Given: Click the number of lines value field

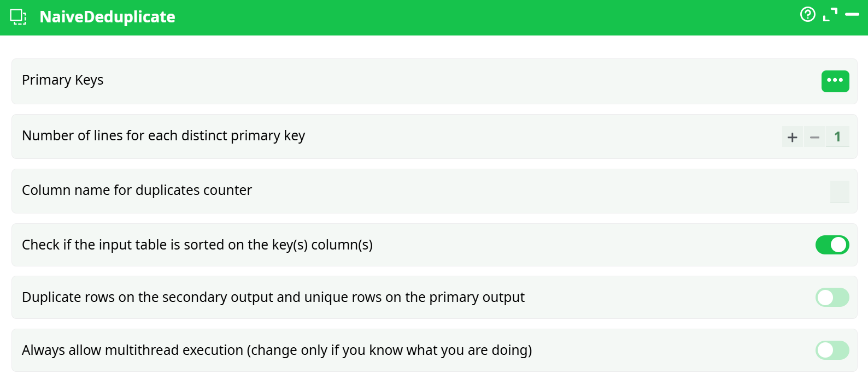Looking at the screenshot, I should 837,137.
